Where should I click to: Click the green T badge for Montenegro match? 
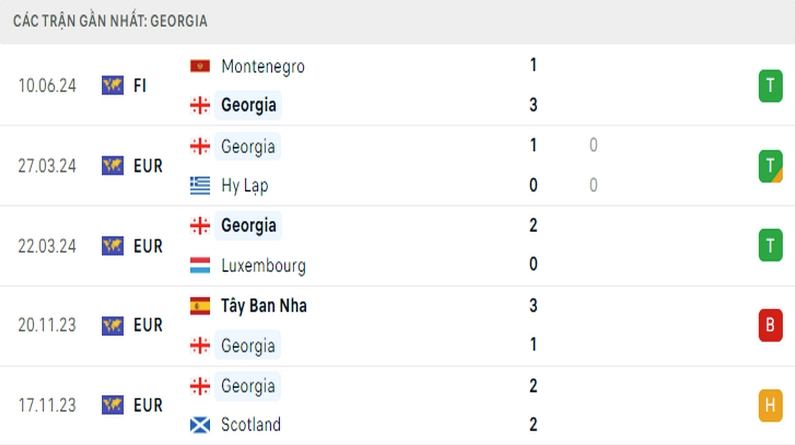point(770,86)
